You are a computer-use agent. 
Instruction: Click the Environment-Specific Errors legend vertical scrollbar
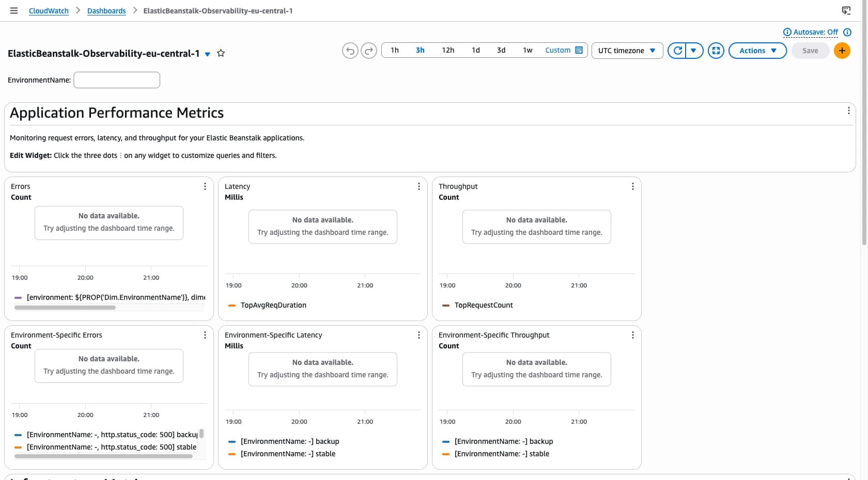point(202,434)
